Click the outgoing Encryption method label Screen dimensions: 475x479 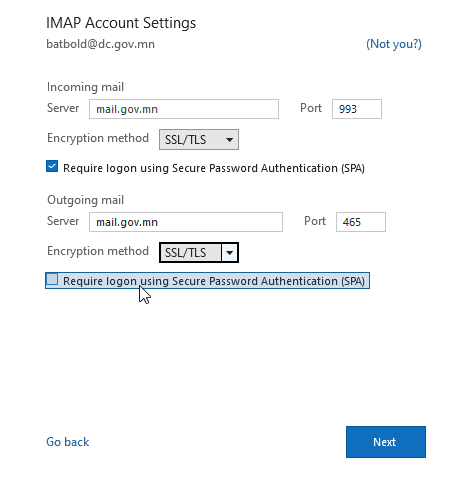click(98, 251)
